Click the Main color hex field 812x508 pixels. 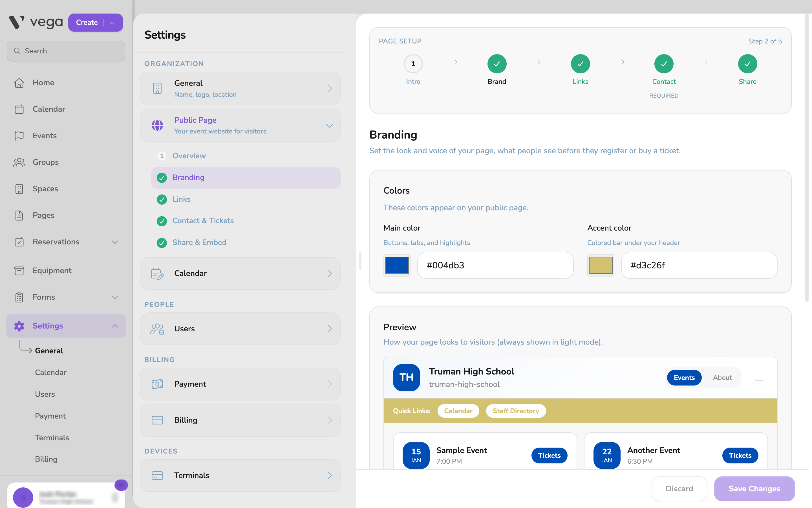coord(495,265)
